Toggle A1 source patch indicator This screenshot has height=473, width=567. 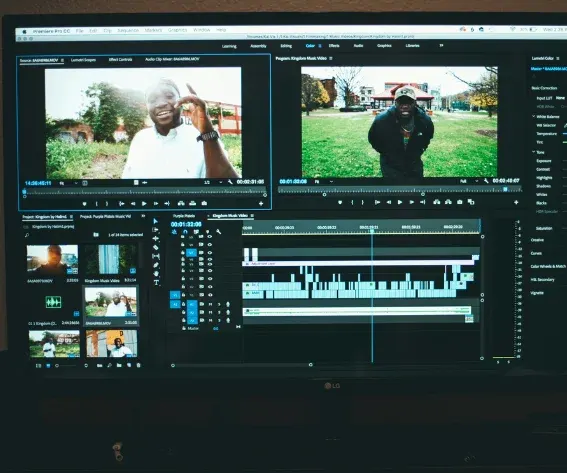175,304
